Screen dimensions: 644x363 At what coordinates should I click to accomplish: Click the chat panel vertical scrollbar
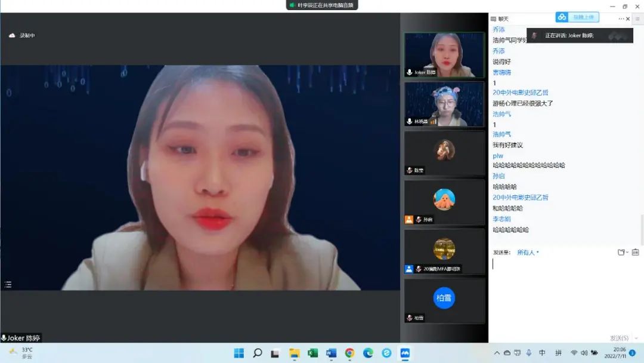click(642, 229)
